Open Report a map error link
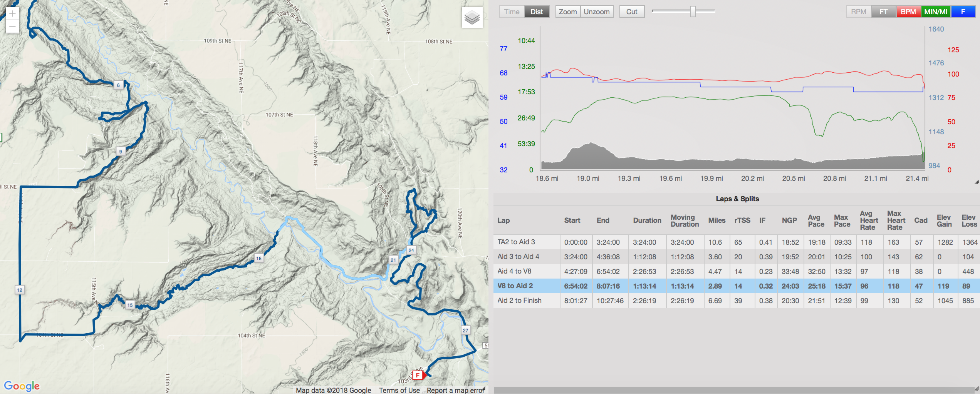Image resolution: width=980 pixels, height=394 pixels. coord(455,390)
